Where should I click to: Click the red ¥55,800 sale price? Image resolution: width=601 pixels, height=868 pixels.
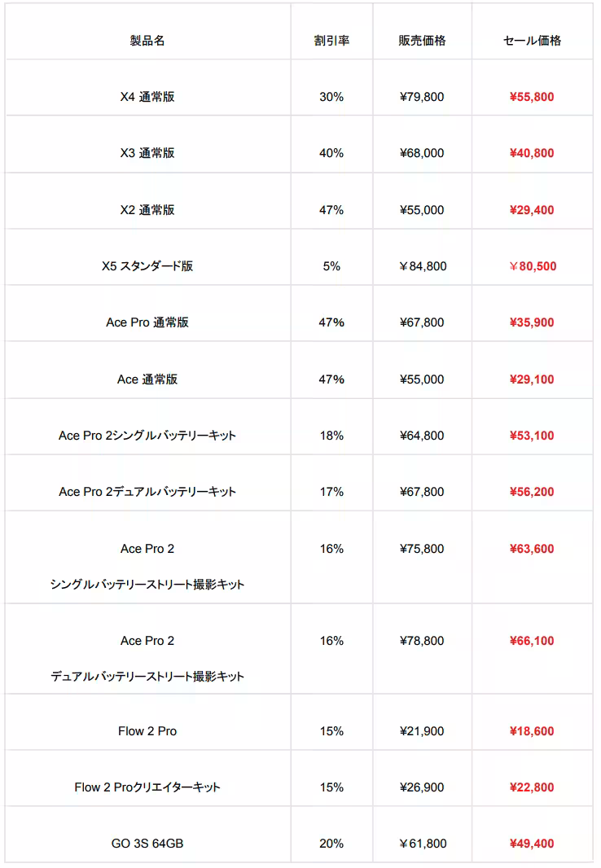pos(532,97)
